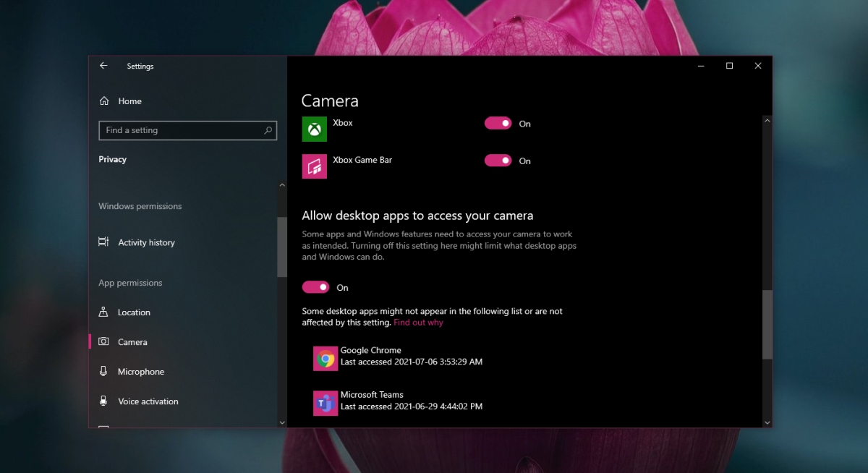The image size is (868, 473).
Task: Click the 'Windows permissions' group label
Action: coord(140,206)
